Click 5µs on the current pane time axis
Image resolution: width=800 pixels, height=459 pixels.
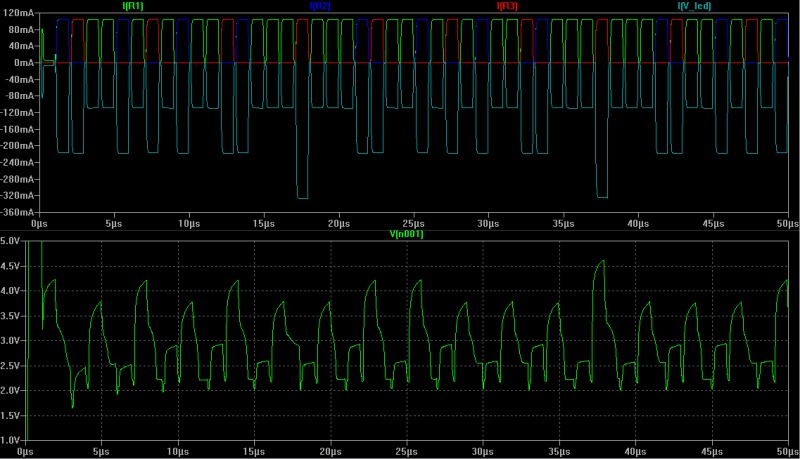(x=114, y=224)
